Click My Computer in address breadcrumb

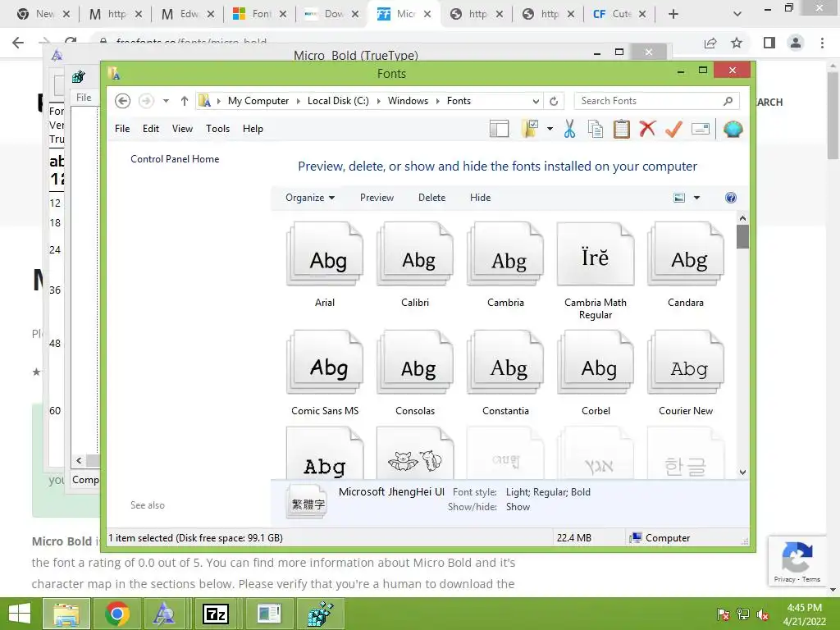(x=258, y=101)
